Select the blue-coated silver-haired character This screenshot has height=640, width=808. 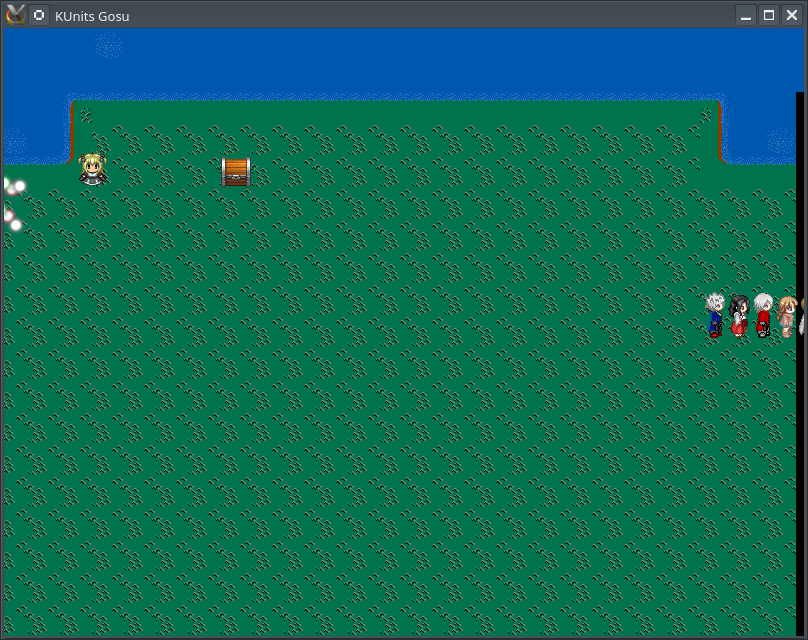coord(715,315)
